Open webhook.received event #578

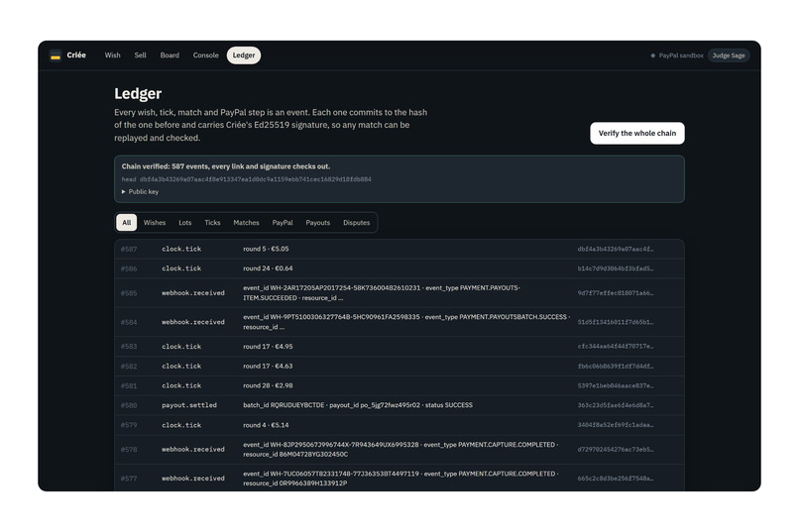pyautogui.click(x=193, y=450)
